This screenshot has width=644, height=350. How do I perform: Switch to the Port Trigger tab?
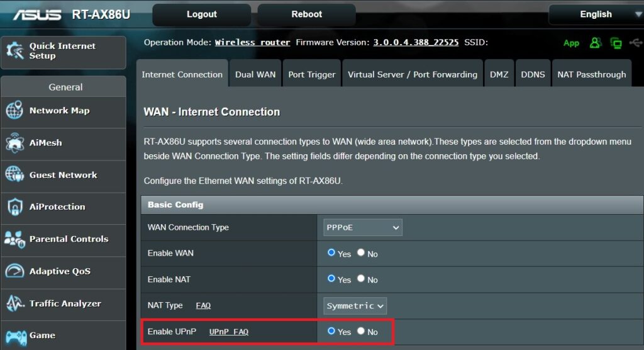pyautogui.click(x=312, y=74)
